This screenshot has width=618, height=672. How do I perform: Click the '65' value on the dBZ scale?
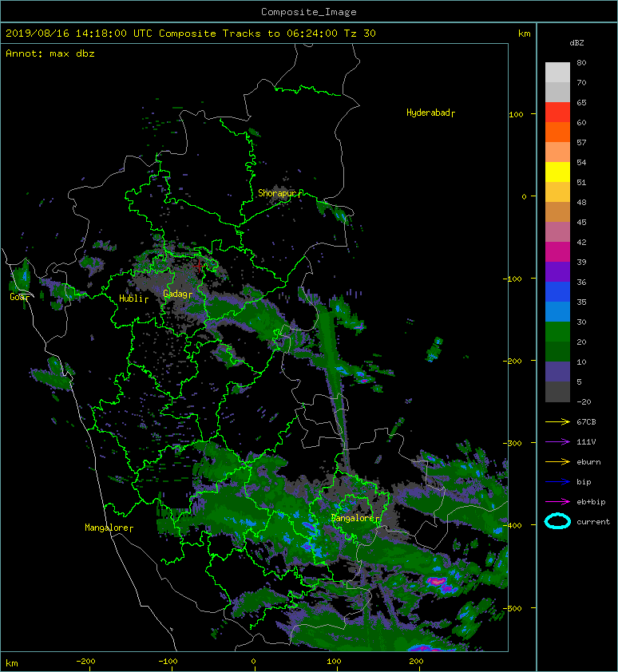point(581,102)
